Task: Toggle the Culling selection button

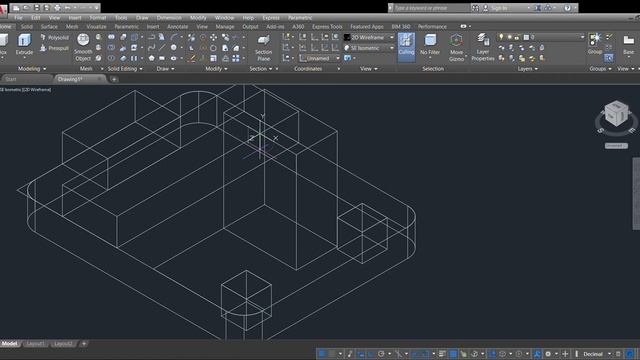Action: coord(406,47)
